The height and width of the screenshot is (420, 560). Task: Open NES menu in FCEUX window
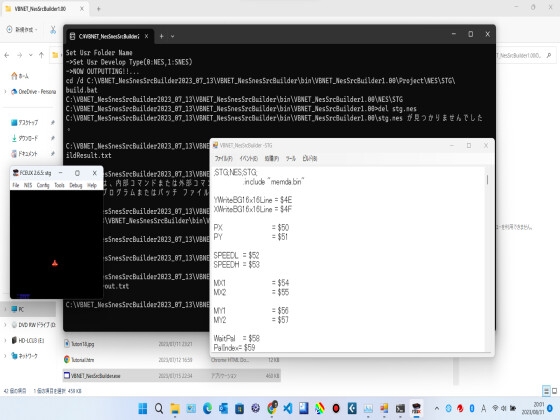[x=28, y=185]
